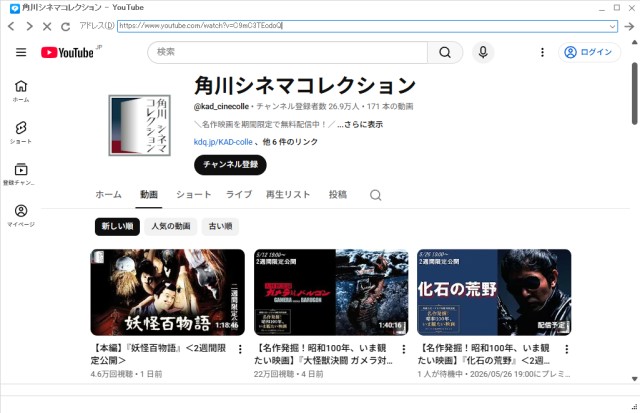Select the 新しい順 sort chip
The height and width of the screenshot is (413, 640).
point(118,226)
